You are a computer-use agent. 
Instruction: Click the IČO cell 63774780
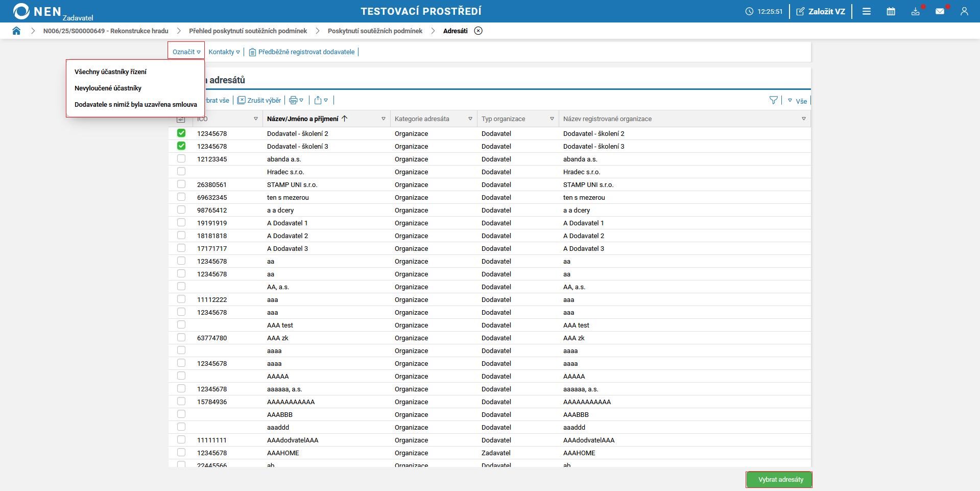coord(212,338)
